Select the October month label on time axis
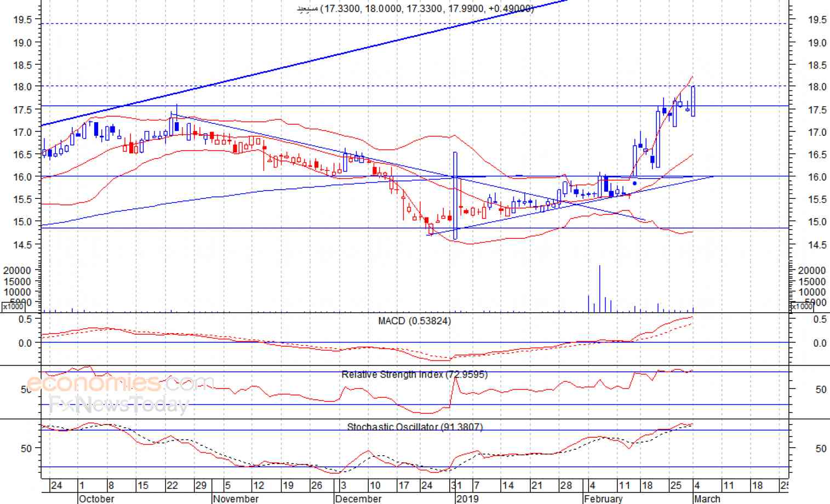830x504 pixels. 96,499
